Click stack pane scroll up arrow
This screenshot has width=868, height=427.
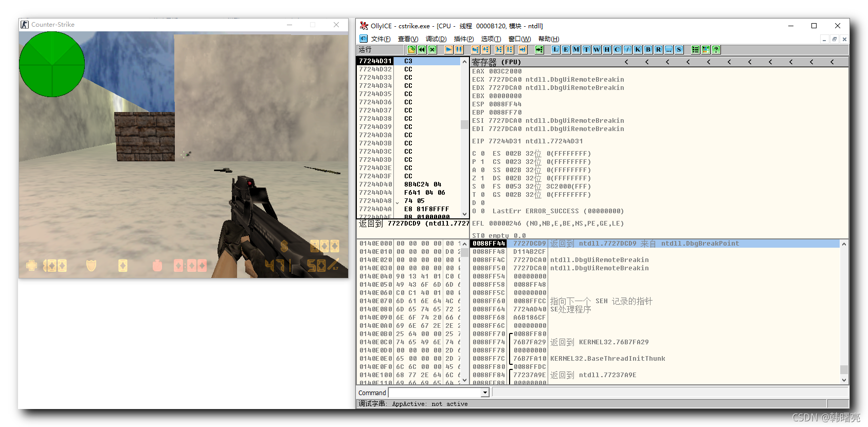pos(844,244)
